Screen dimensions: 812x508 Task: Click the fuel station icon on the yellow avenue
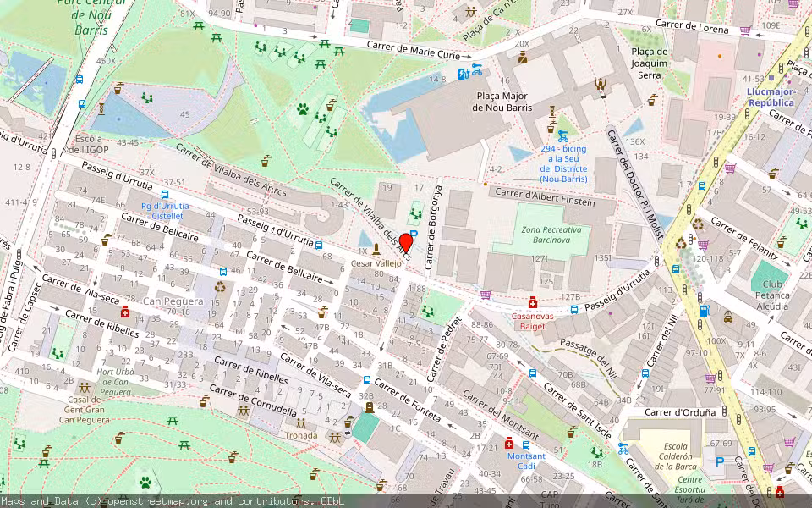coord(705,311)
